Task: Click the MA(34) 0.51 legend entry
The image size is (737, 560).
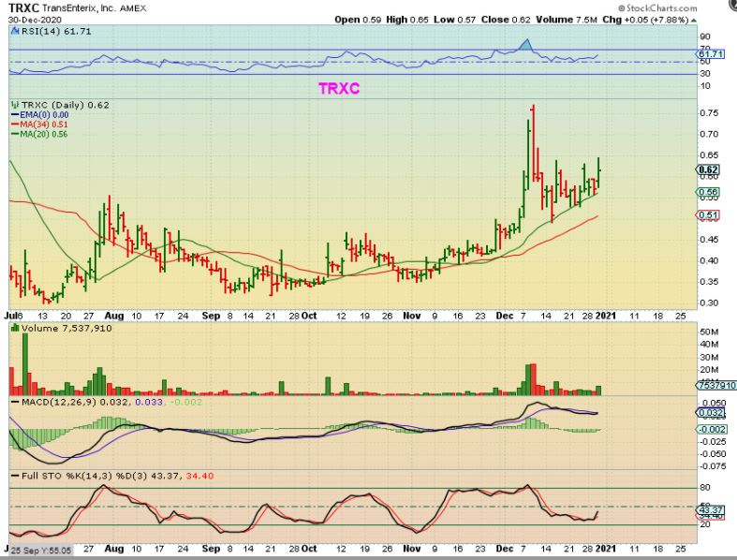Action: click(44, 125)
